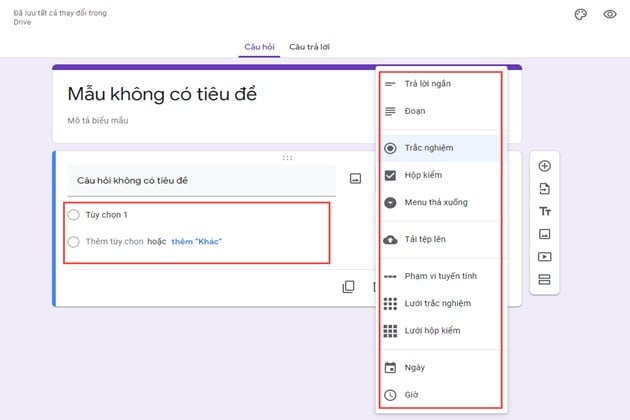Click the Mô tả biểu mẫu description field
The width and height of the screenshot is (630, 420).
[98, 121]
